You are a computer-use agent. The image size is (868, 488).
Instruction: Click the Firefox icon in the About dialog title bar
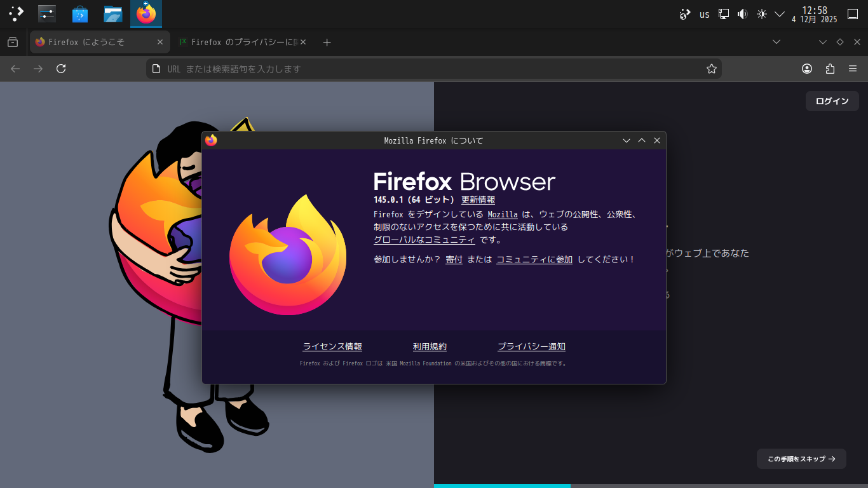click(x=211, y=140)
